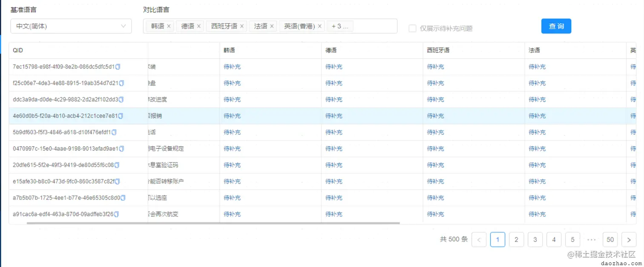Viewport: 644px width, 267px height.
Task: Open 韩语 待补充 link in 7ec15798 row
Action: 232,67
